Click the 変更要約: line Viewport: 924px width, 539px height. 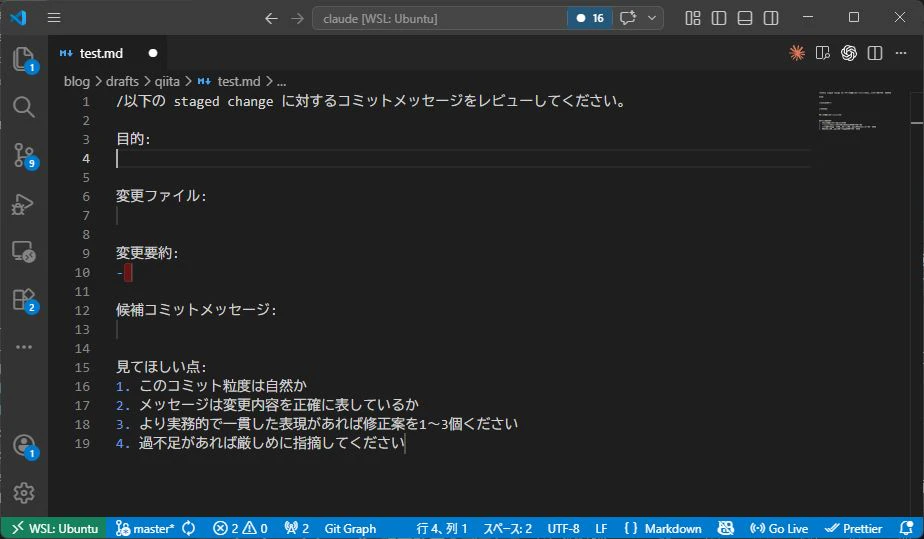coord(147,253)
